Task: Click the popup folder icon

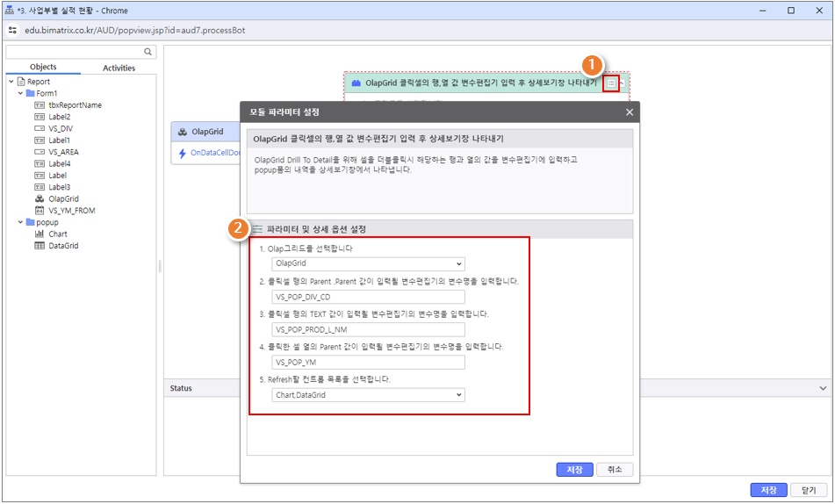Action: pyautogui.click(x=31, y=222)
